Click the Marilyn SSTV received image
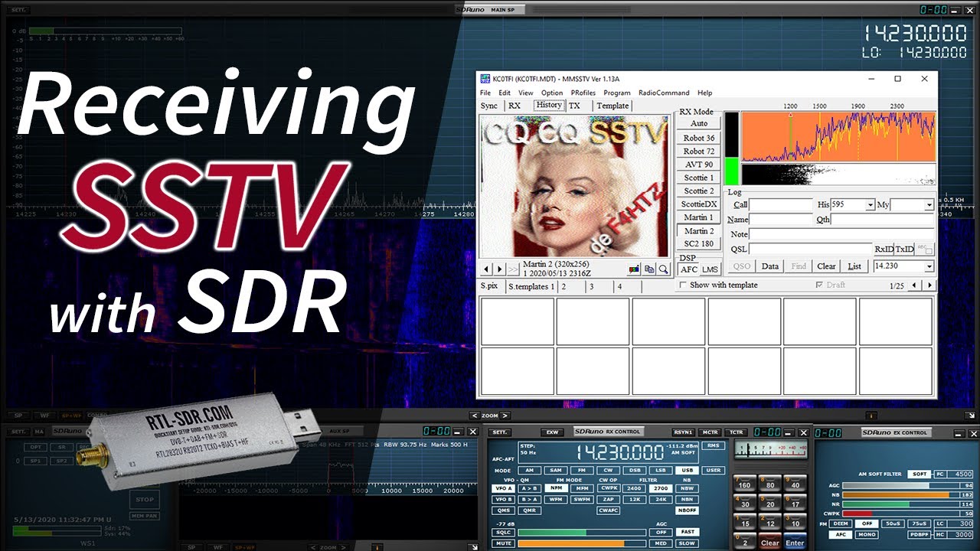Viewport: 980px width, 551px height. pos(574,186)
